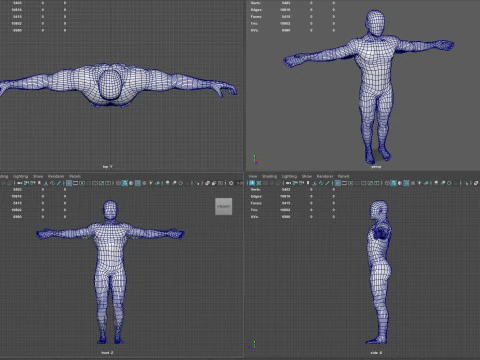Open View menu in side view panel

[x=253, y=176]
